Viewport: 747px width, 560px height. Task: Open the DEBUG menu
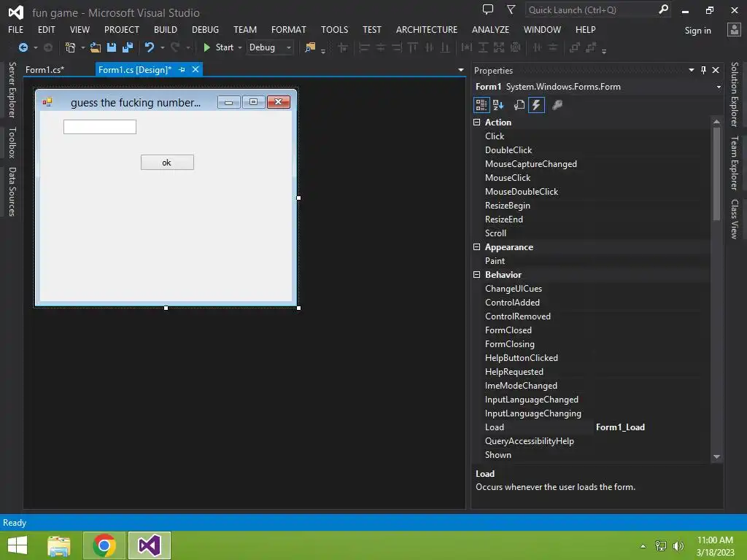coord(205,29)
